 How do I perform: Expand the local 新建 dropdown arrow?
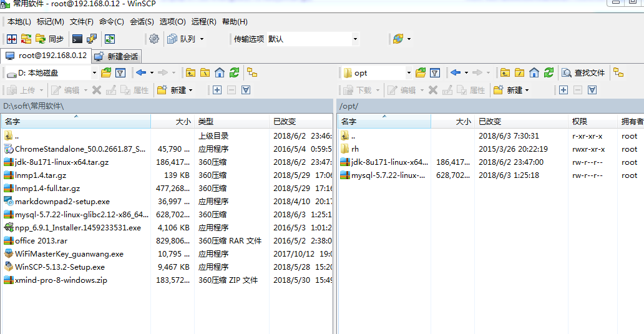190,90
